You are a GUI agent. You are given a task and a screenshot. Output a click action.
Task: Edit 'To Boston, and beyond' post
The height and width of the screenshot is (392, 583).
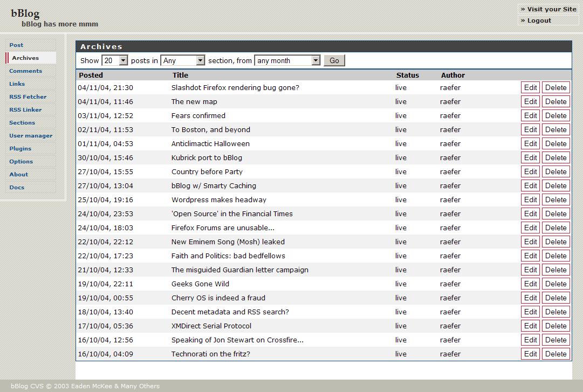(530, 129)
